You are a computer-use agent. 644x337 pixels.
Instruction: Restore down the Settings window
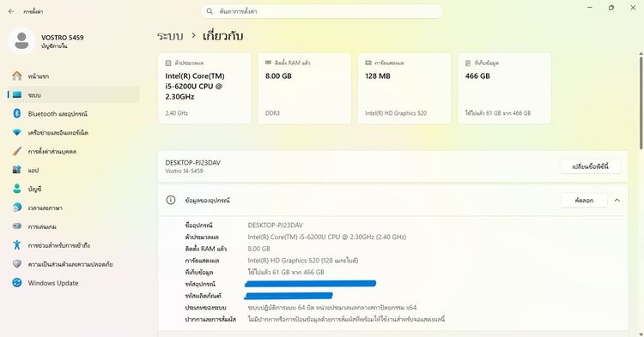(611, 8)
